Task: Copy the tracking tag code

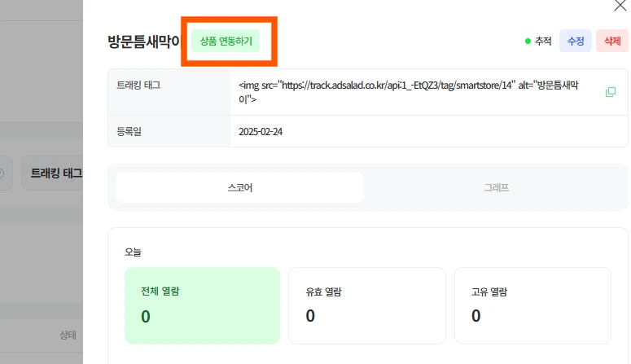Action: (x=610, y=92)
